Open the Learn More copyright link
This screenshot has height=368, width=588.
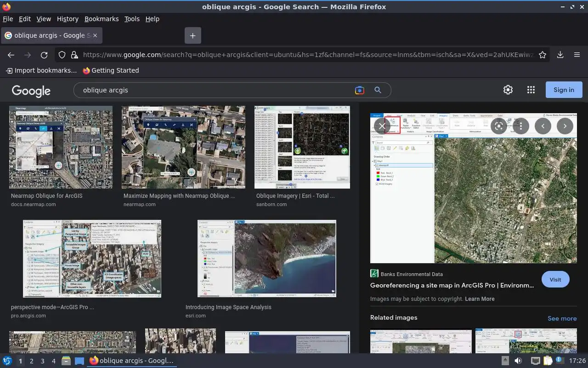coord(480,299)
